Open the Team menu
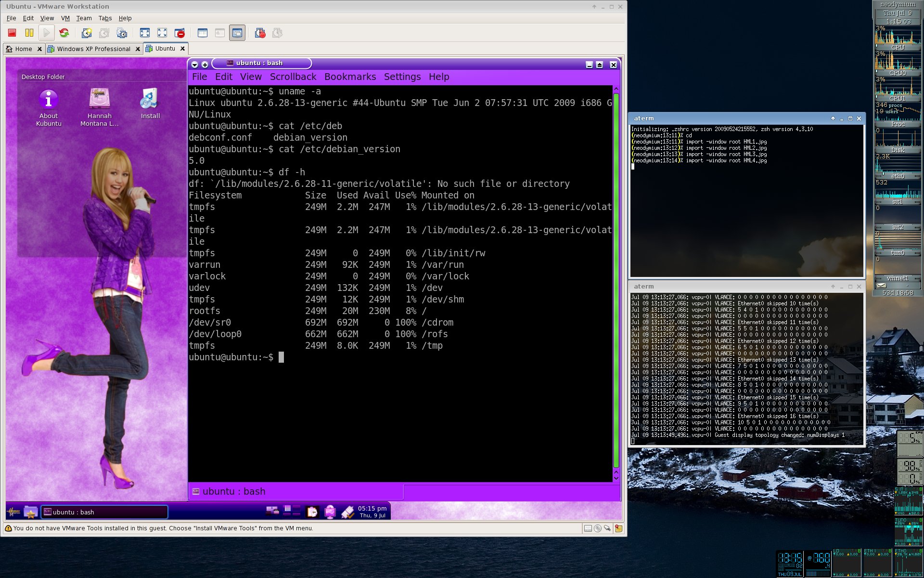924x578 pixels. pyautogui.click(x=84, y=18)
